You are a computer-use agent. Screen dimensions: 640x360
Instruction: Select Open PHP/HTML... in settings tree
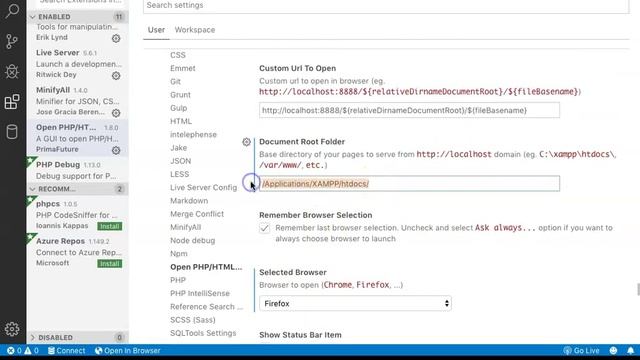click(206, 267)
